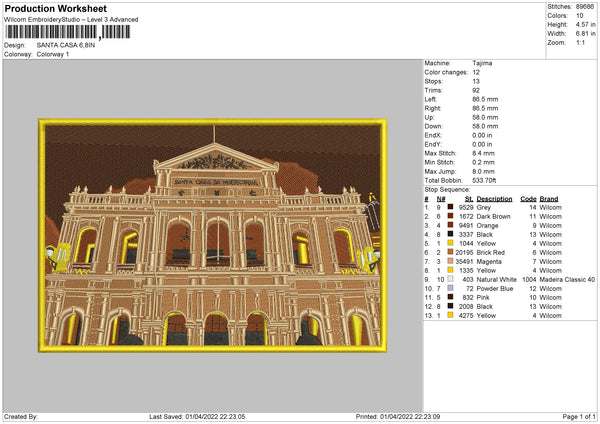Click the 'Brick Red' description text
The image size is (600, 424).
point(491,252)
